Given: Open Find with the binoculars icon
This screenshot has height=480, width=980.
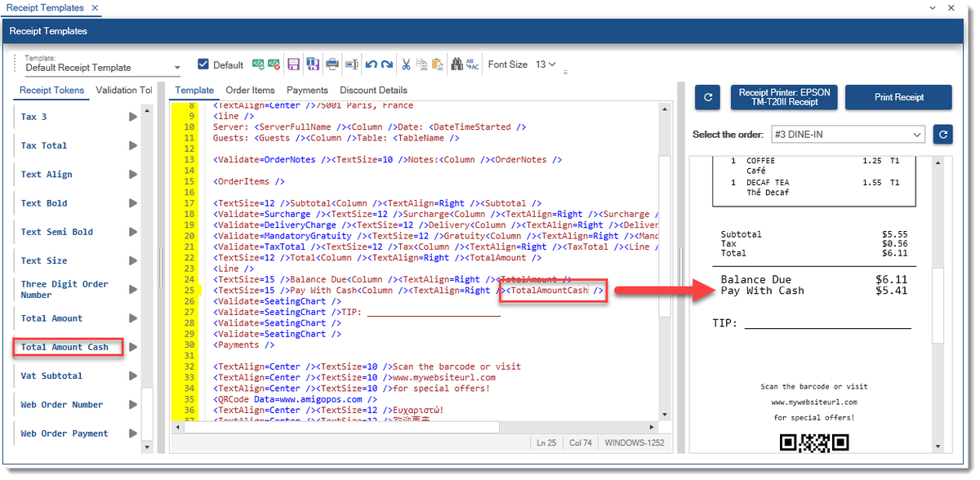Looking at the screenshot, I should (x=457, y=64).
